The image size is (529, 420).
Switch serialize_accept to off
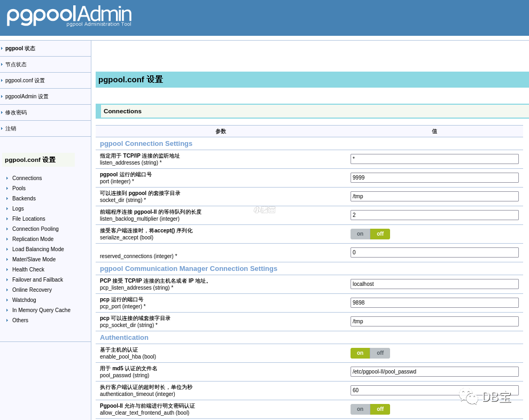click(x=380, y=234)
